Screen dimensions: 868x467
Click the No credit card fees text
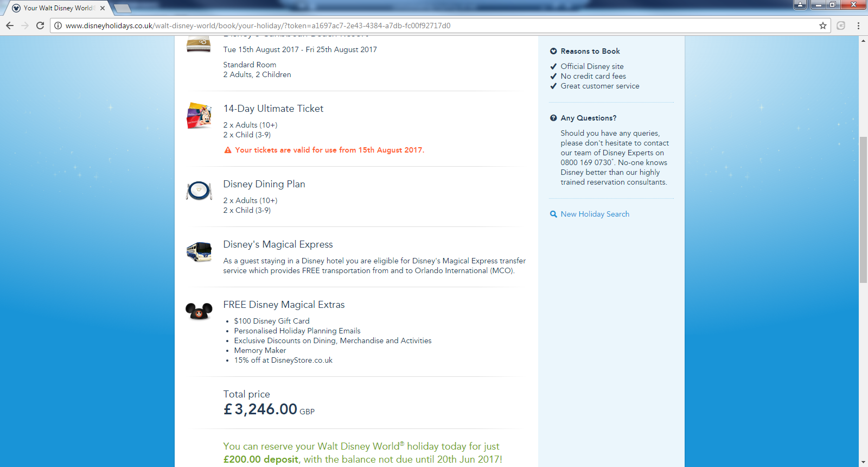(593, 76)
